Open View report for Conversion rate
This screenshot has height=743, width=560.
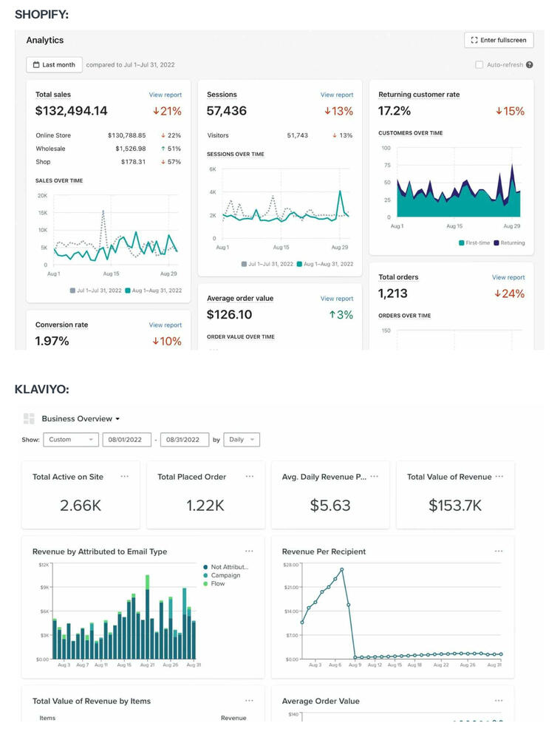tap(165, 325)
